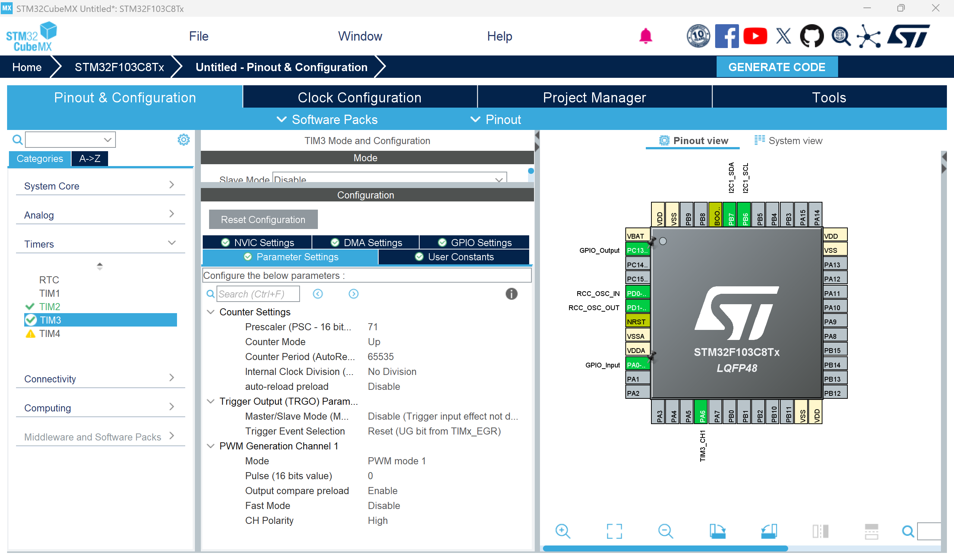Image resolution: width=954 pixels, height=560 pixels.
Task: Click the horizontal scrollbar under pinout view
Action: 665,548
